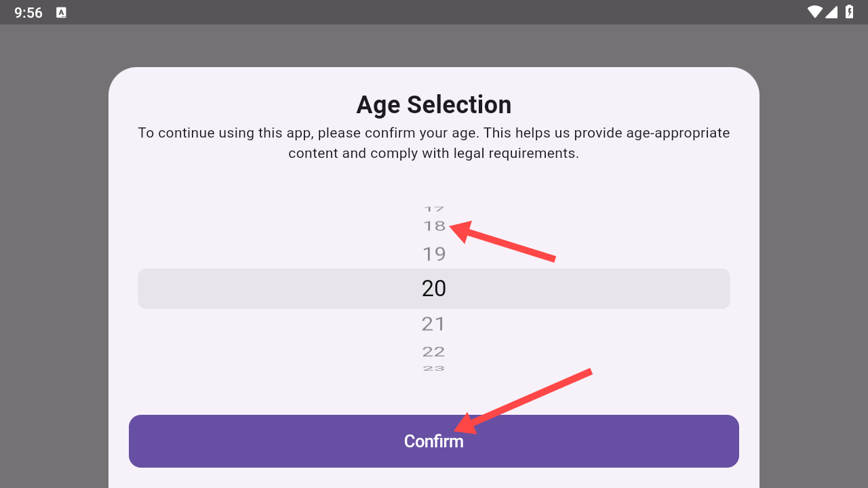Tap the highlighted age 20 value
This screenshot has height=488, width=868.
434,289
